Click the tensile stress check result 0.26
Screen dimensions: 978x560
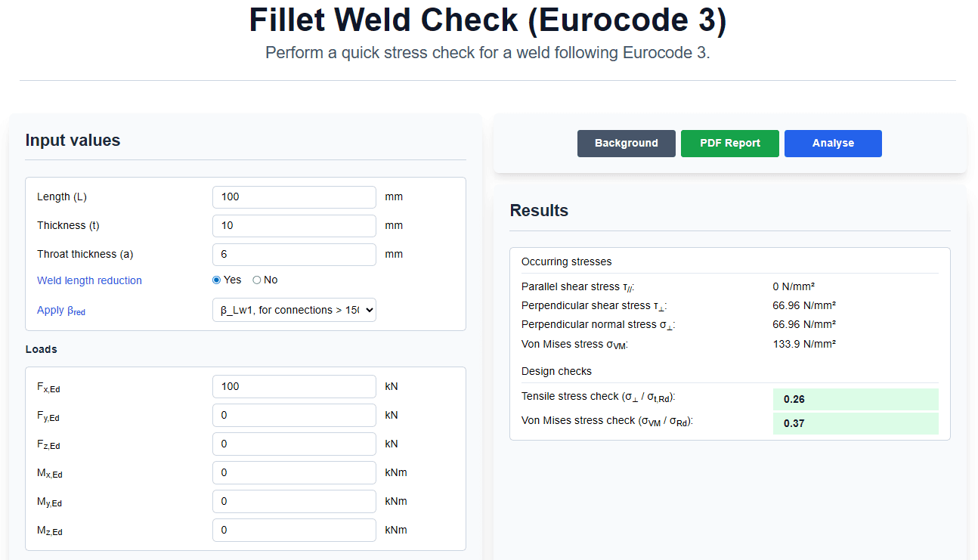pyautogui.click(x=855, y=400)
